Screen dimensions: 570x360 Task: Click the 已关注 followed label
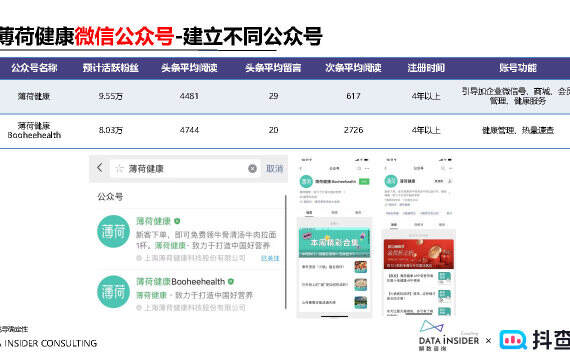coord(270,258)
